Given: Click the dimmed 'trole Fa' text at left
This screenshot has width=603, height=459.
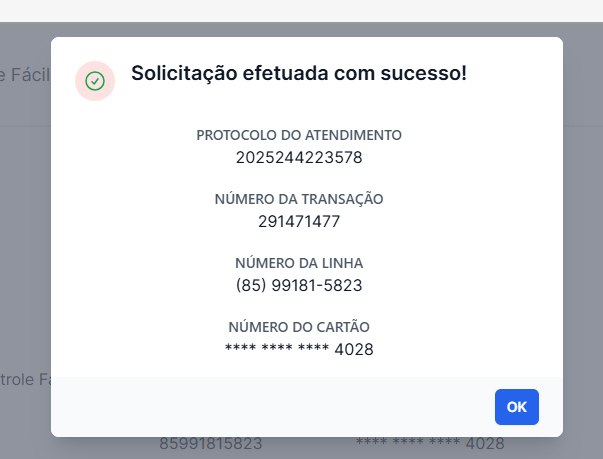Looking at the screenshot, I should pyautogui.click(x=25, y=379).
